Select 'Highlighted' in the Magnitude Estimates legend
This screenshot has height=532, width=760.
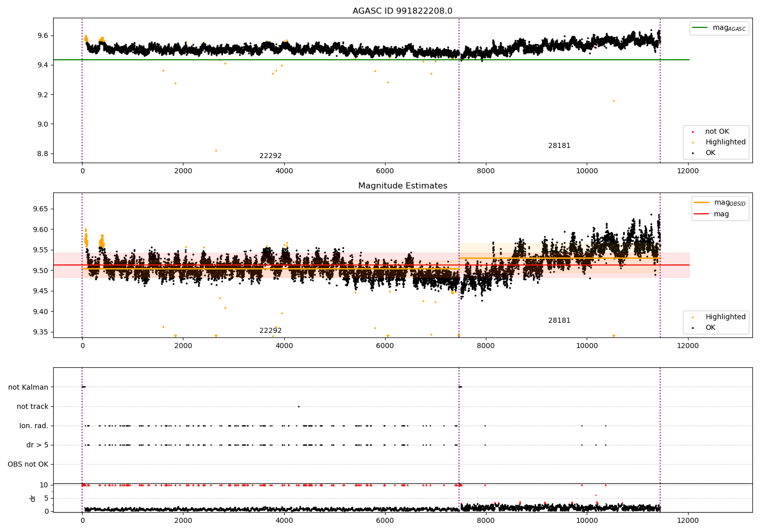pyautogui.click(x=719, y=317)
